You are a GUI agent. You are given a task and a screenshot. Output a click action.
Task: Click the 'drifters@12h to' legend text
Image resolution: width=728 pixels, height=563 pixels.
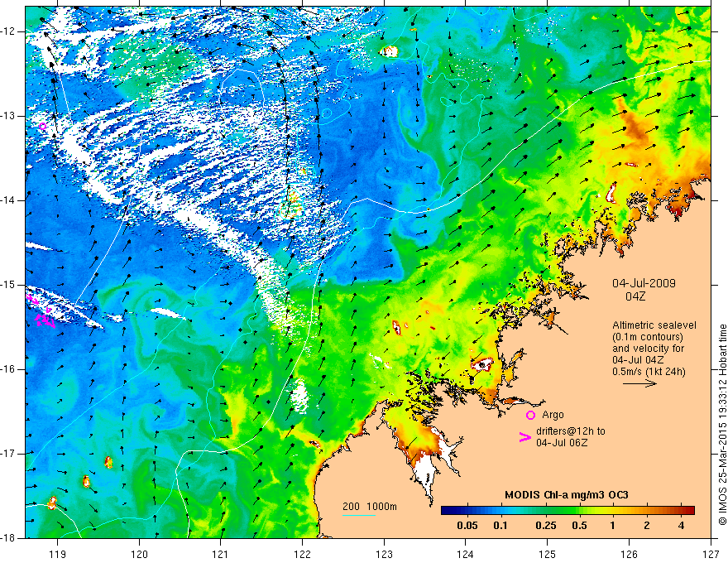571,431
